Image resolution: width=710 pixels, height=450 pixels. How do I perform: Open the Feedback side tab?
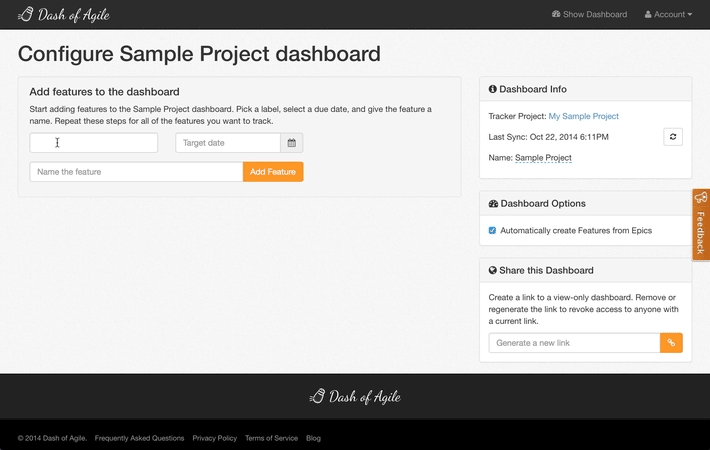(x=700, y=224)
